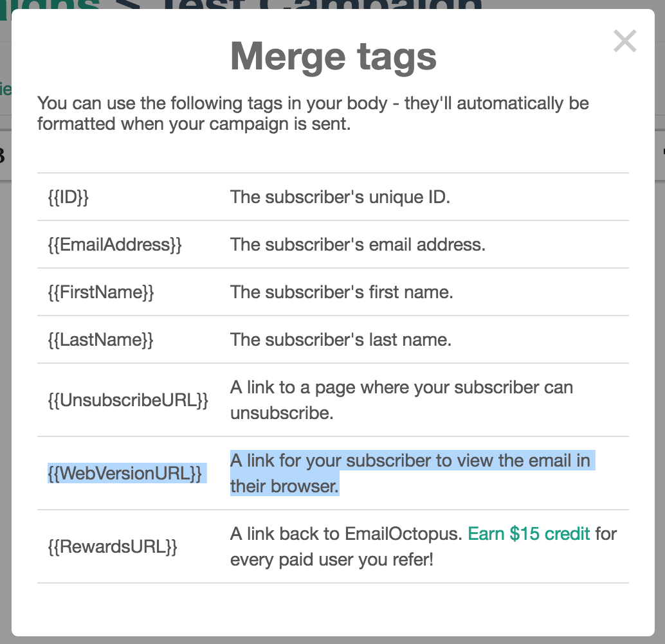
Task: Click the highlighted {{WebVersionURL}} tag
Action: (x=125, y=474)
